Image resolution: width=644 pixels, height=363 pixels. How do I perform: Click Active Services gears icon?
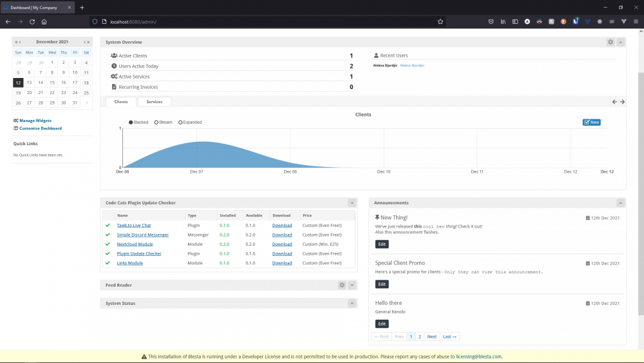[114, 77]
